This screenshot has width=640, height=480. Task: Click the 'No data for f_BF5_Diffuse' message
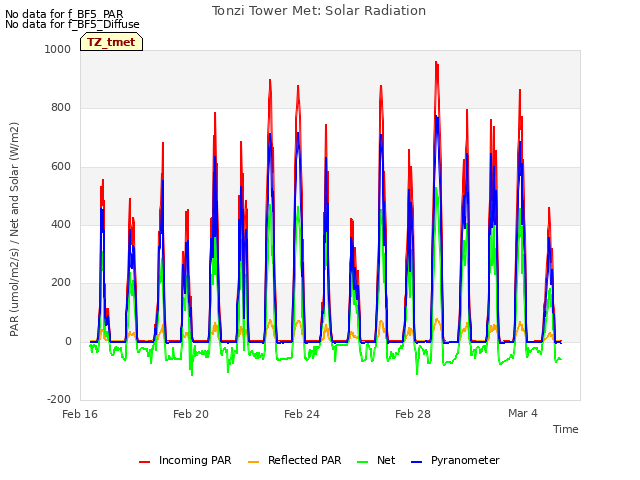click(x=72, y=24)
